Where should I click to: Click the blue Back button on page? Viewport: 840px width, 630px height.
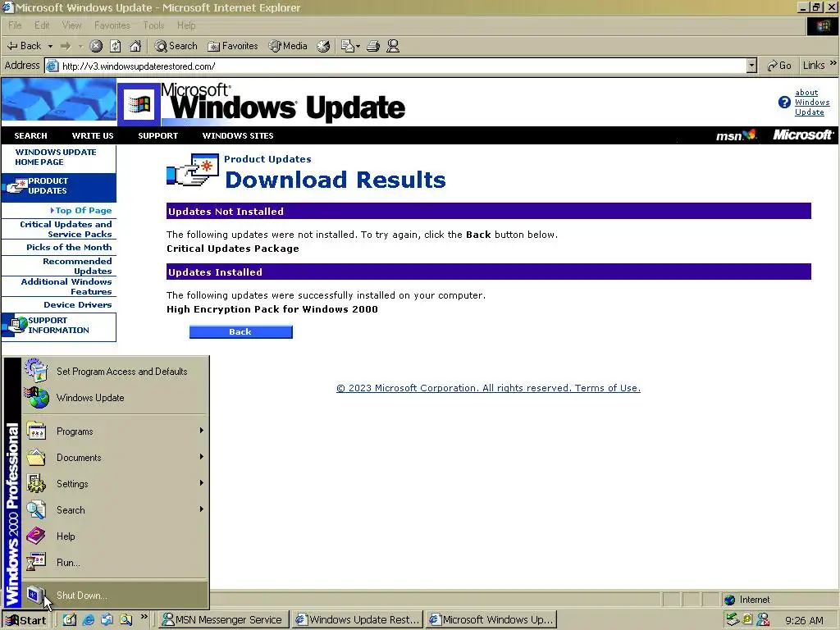[x=240, y=331]
